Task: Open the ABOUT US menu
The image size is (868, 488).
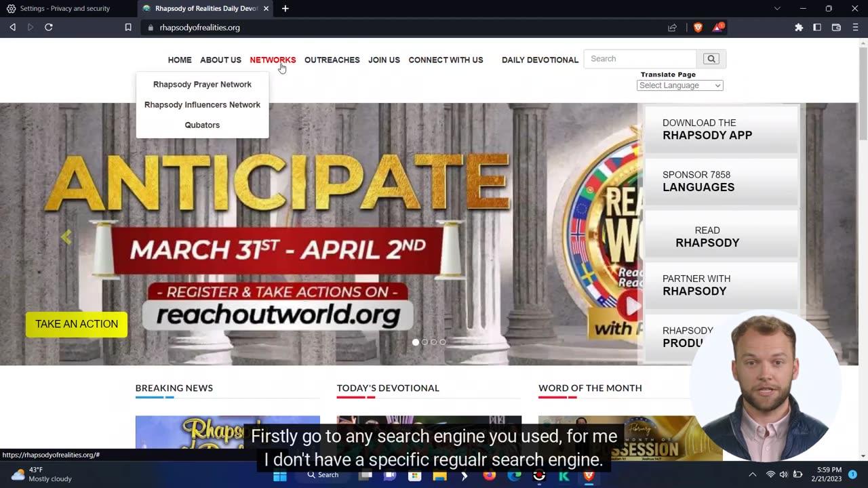Action: click(x=220, y=60)
